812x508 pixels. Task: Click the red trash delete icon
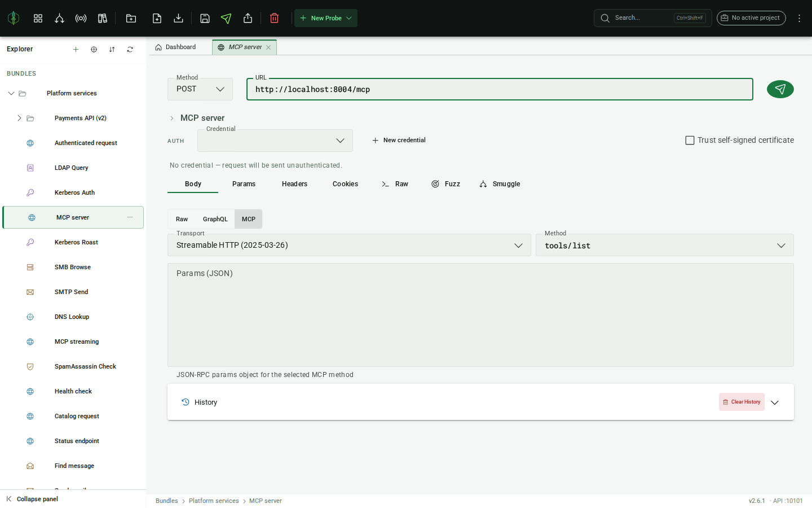click(x=274, y=18)
